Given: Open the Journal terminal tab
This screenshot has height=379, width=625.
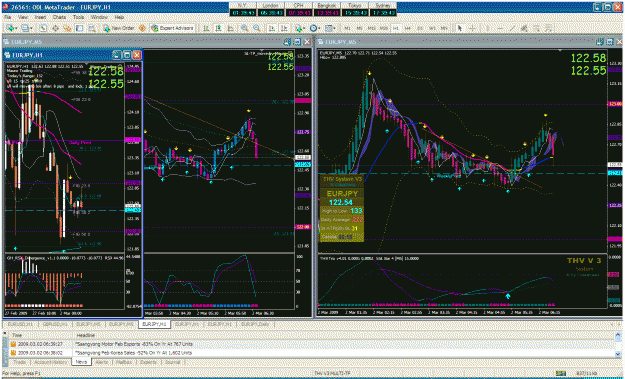Looking at the screenshot, I should 173,362.
